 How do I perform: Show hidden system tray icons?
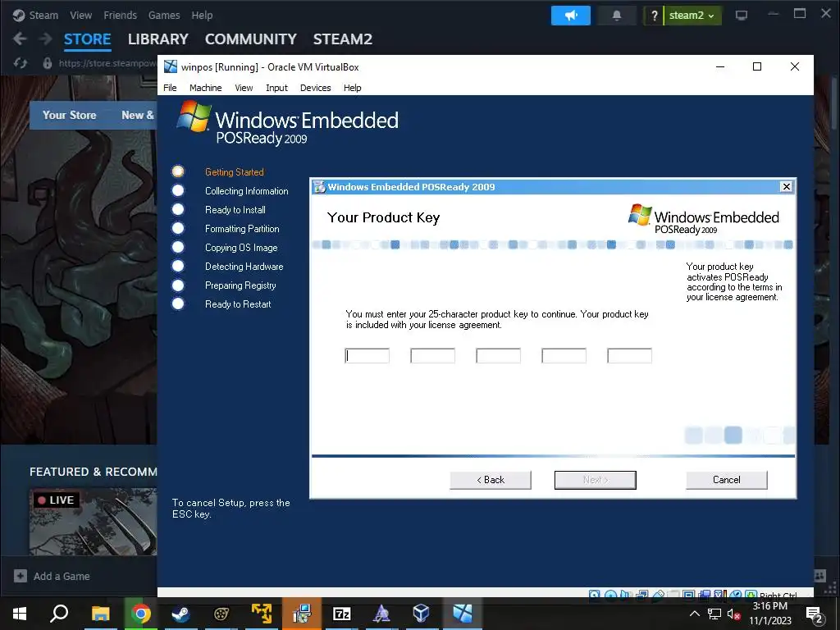click(x=694, y=614)
